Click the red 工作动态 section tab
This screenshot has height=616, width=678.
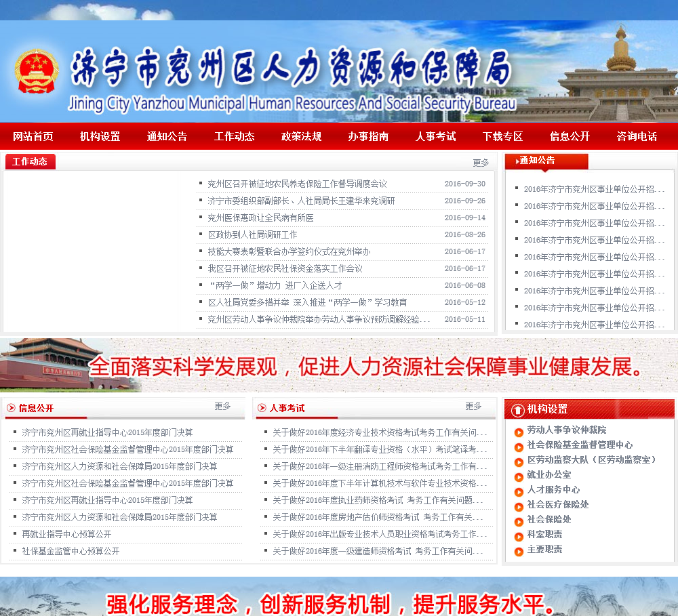tap(31, 162)
